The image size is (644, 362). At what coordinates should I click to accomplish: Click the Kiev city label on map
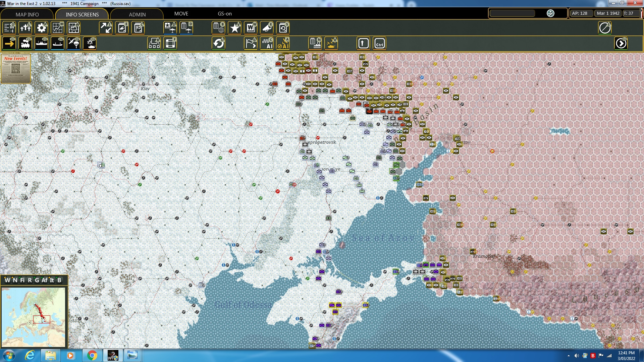(x=145, y=88)
